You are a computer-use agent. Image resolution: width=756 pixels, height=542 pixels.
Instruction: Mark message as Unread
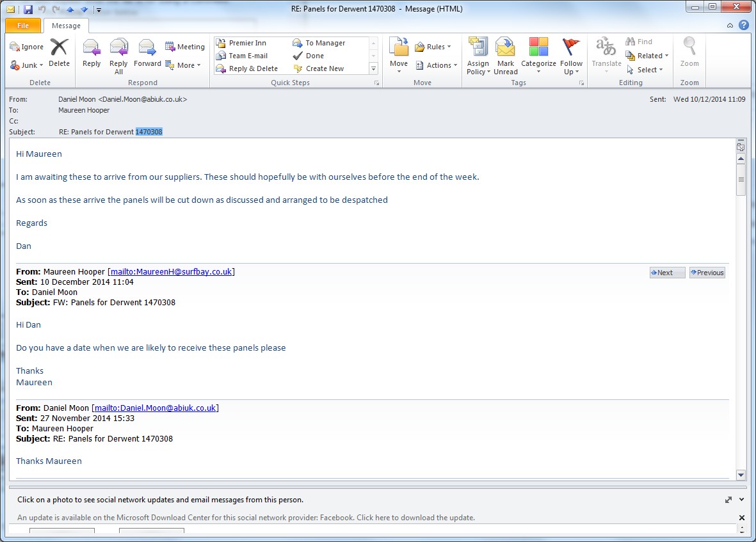tap(505, 56)
